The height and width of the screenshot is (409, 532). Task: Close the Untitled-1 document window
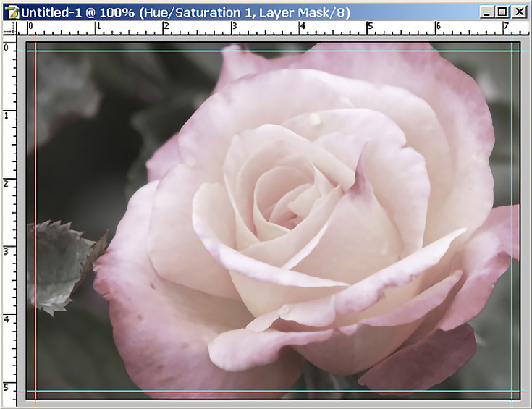520,12
